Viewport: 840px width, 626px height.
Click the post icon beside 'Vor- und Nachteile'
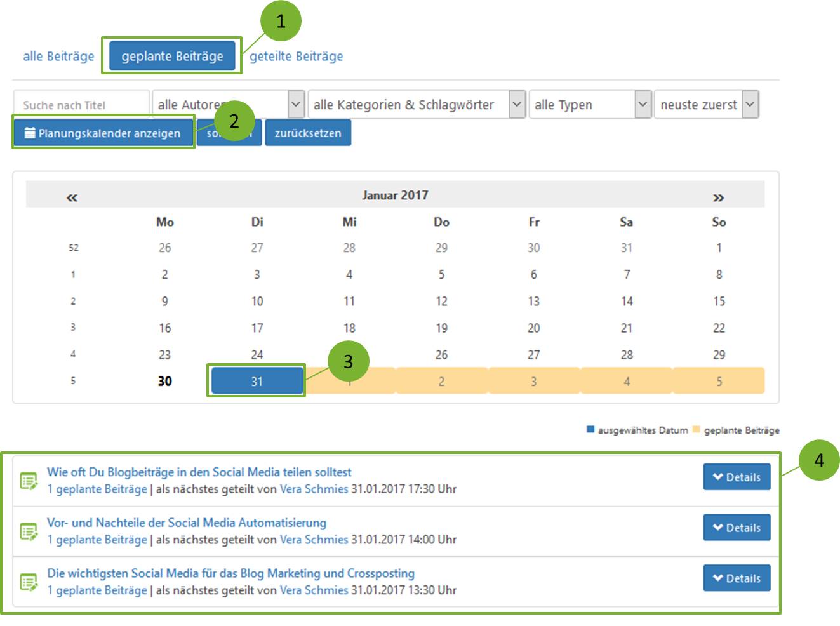click(x=29, y=531)
